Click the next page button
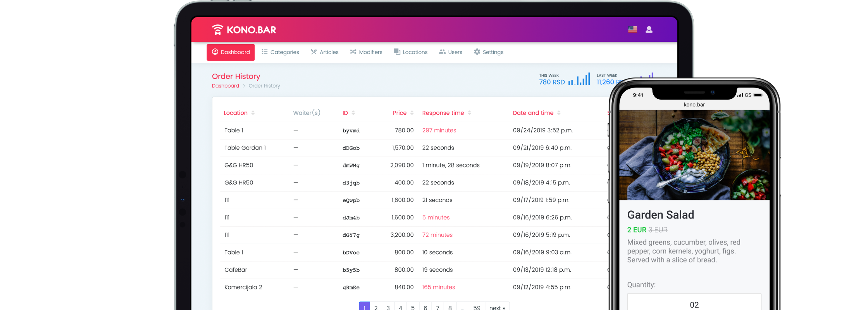This screenshot has width=868, height=310. point(497,307)
